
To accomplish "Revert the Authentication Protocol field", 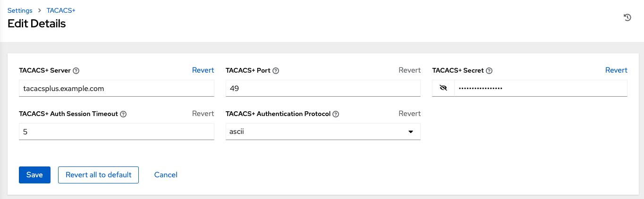I will click(x=409, y=114).
